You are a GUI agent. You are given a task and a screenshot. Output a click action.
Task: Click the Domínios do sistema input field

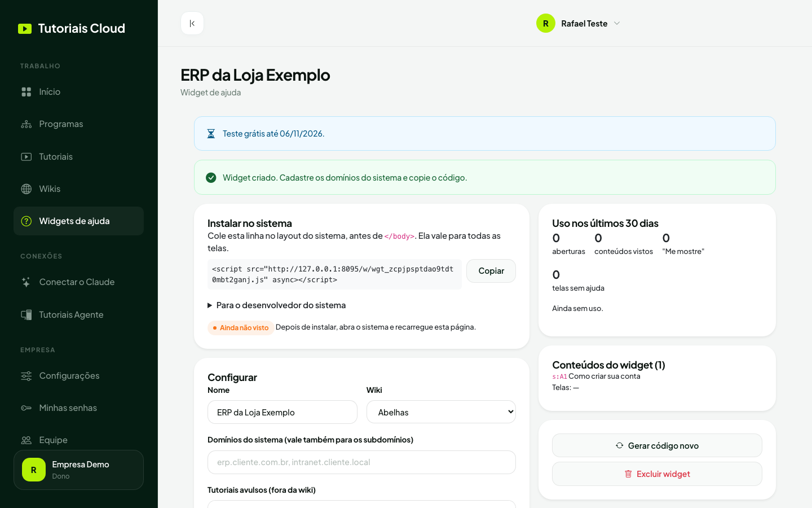coord(361,462)
